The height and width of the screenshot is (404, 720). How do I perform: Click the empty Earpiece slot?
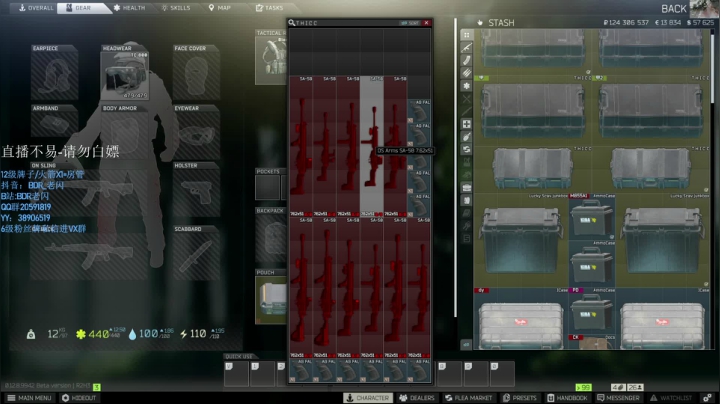click(54, 75)
